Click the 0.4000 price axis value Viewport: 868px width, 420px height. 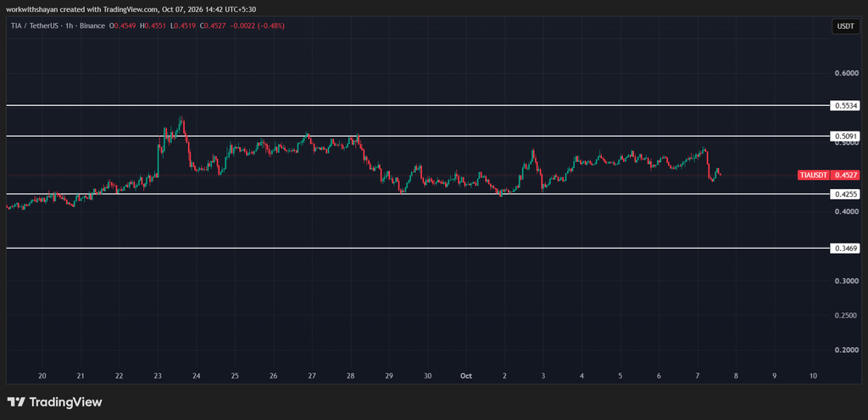(x=847, y=211)
